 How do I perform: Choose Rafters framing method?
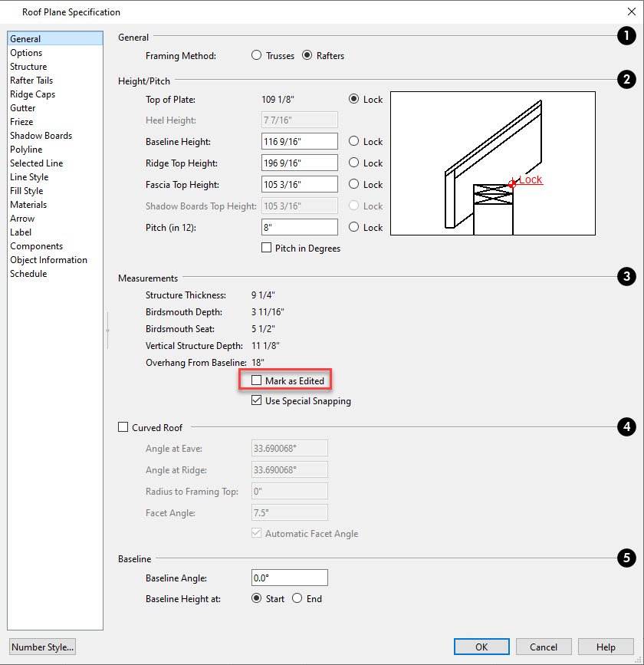tap(307, 55)
